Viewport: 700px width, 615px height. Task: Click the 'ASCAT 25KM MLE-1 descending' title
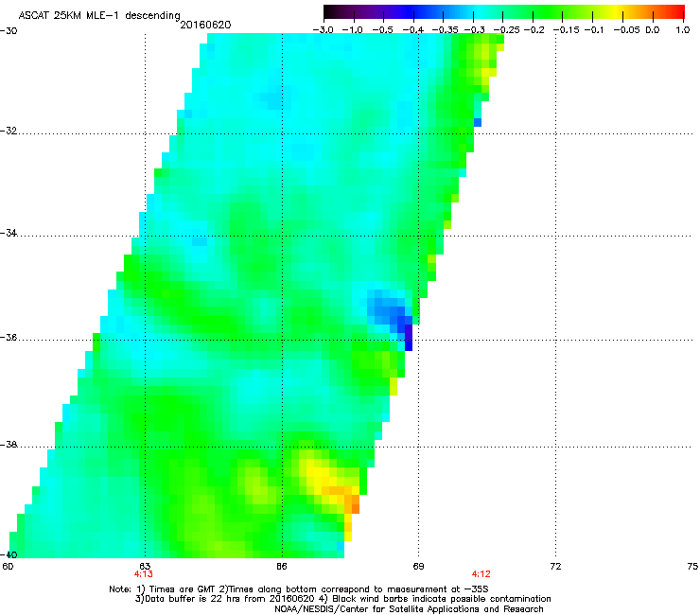pyautogui.click(x=99, y=15)
